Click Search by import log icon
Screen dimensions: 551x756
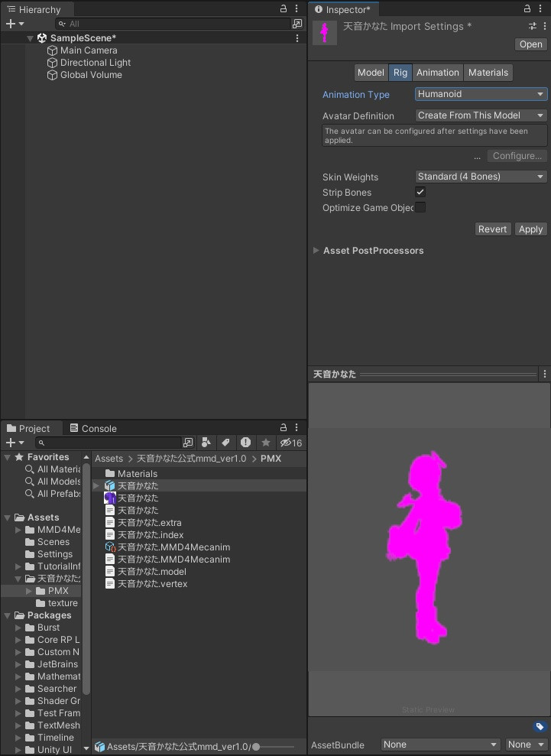(245, 442)
